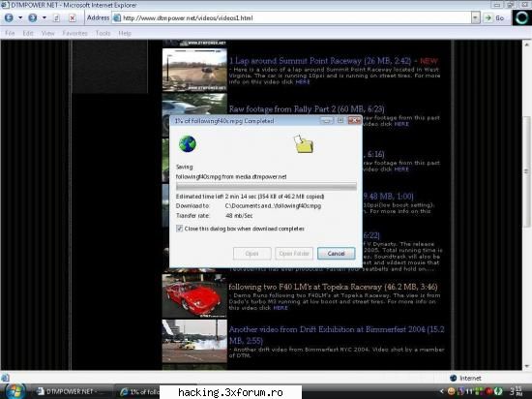Click the Transfer rate 48 mb/Sec value

239,216
